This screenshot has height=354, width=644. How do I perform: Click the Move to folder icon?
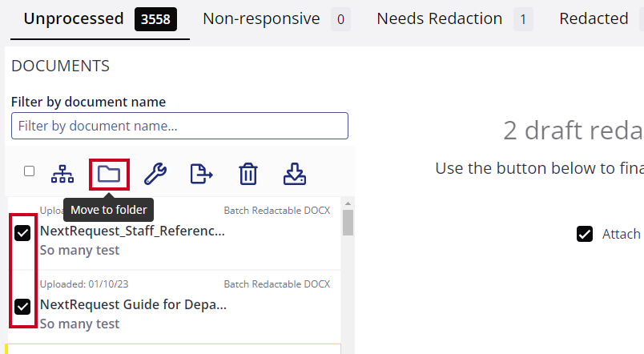[x=109, y=174]
